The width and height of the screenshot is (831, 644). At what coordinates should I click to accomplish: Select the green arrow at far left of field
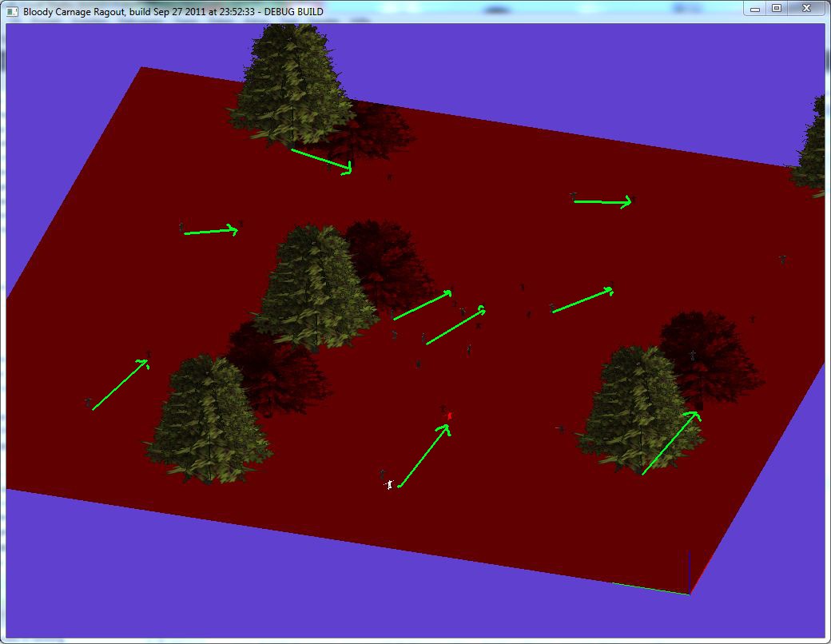coord(119,385)
